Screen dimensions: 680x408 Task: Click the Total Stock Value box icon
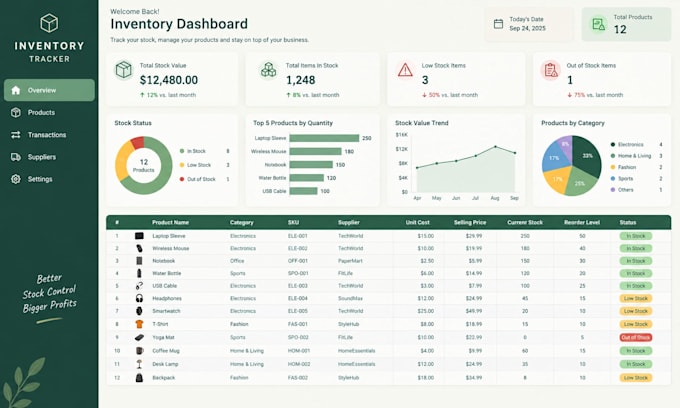tap(124, 70)
